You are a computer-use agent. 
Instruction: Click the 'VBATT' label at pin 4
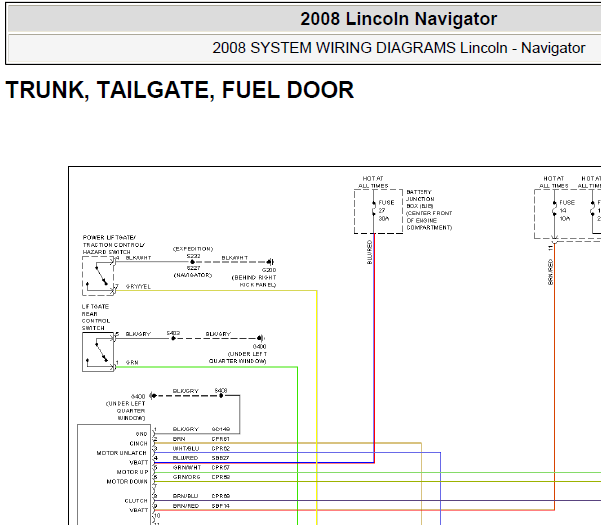pyautogui.click(x=138, y=463)
